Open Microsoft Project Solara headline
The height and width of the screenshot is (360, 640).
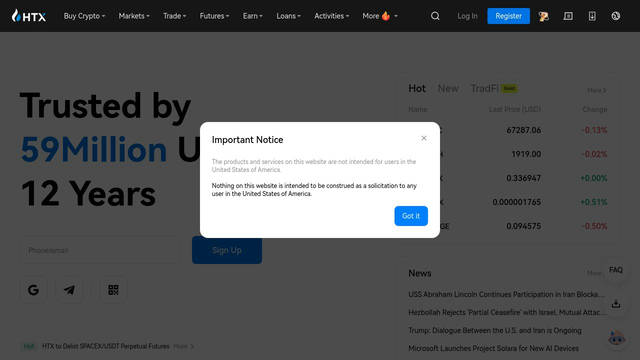click(x=493, y=348)
